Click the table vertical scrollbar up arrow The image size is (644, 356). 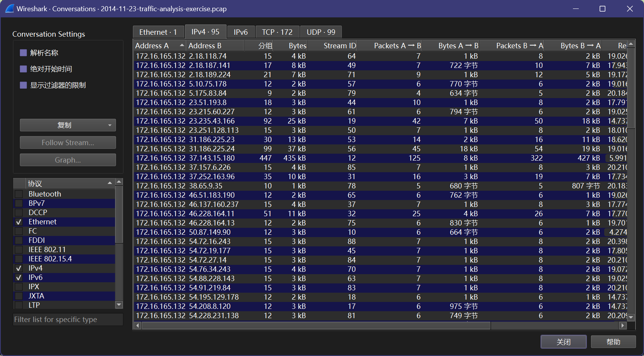pos(631,44)
